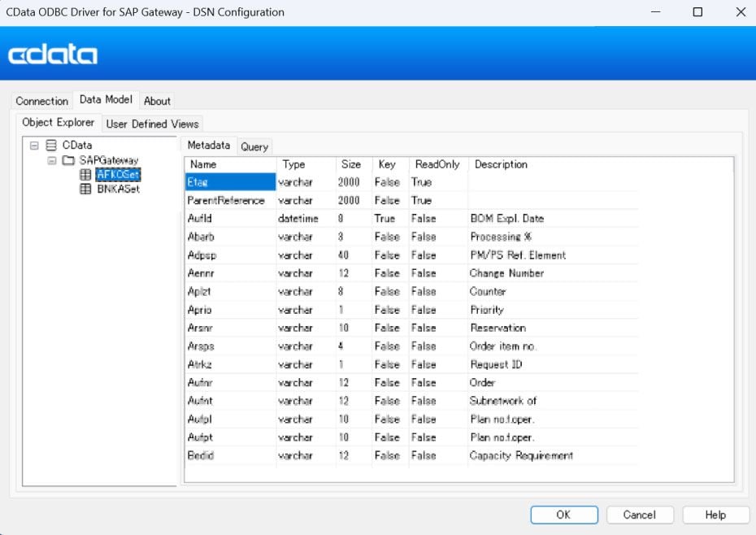The image size is (756, 535).
Task: Select the BNKASet table in tree
Action: click(118, 189)
